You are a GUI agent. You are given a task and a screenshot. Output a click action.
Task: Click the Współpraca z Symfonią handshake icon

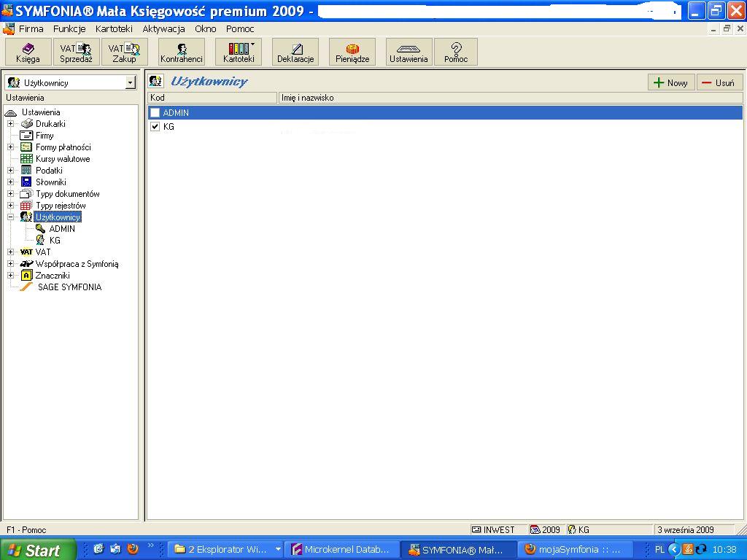(x=26, y=264)
